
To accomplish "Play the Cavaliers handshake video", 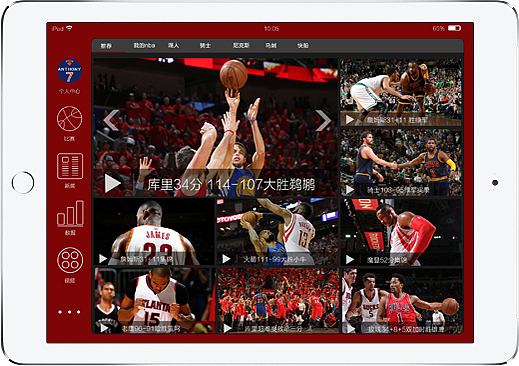I will coord(350,189).
